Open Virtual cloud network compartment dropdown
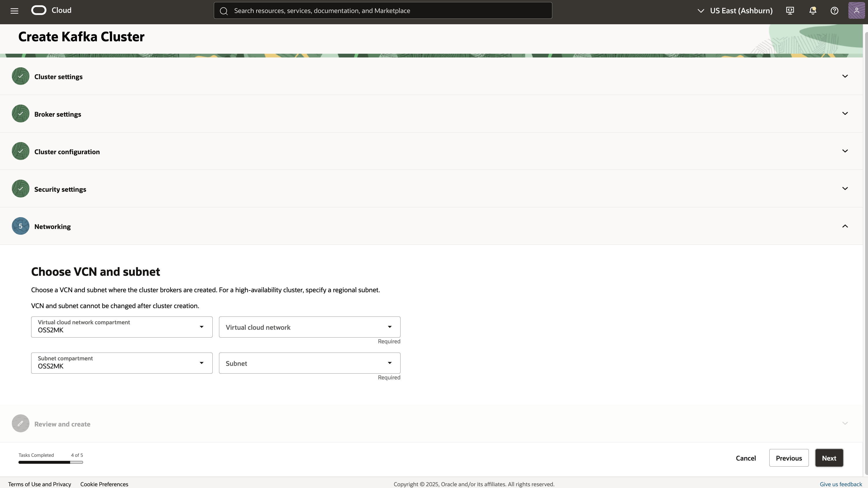 (x=122, y=327)
